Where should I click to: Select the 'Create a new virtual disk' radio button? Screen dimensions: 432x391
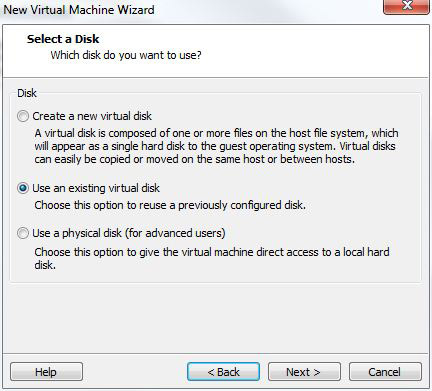23,116
